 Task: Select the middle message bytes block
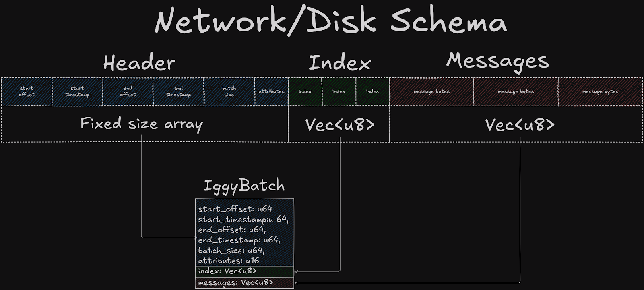[x=516, y=91]
